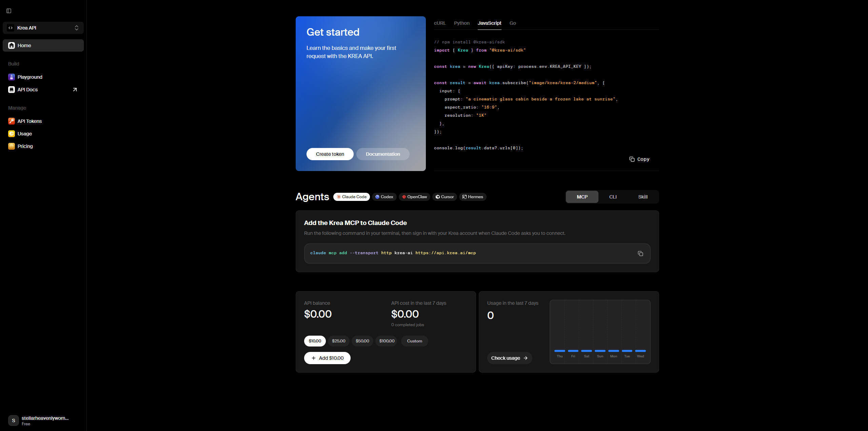
Task: Click the Check usage button
Action: click(509, 358)
